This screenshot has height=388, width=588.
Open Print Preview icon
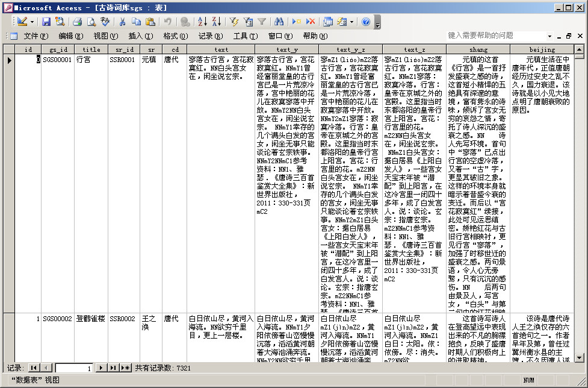[x=91, y=22]
